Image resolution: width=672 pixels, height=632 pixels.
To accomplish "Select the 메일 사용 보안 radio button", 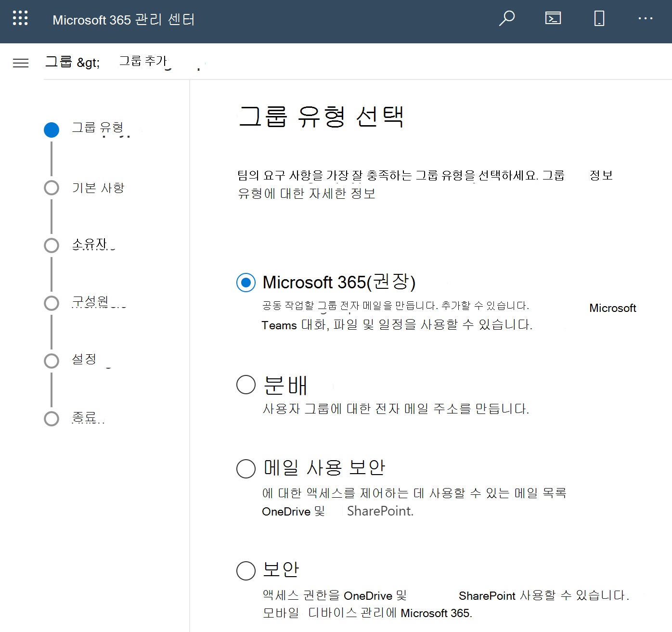I will [x=246, y=468].
